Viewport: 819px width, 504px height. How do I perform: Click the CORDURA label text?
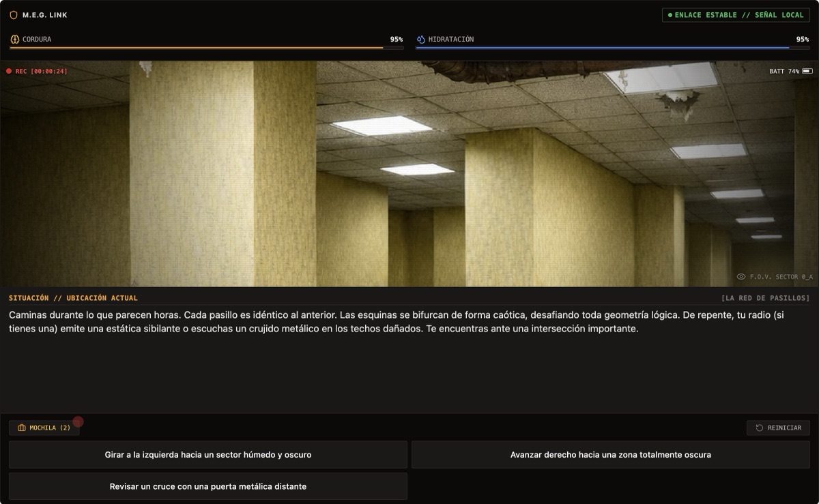37,40
